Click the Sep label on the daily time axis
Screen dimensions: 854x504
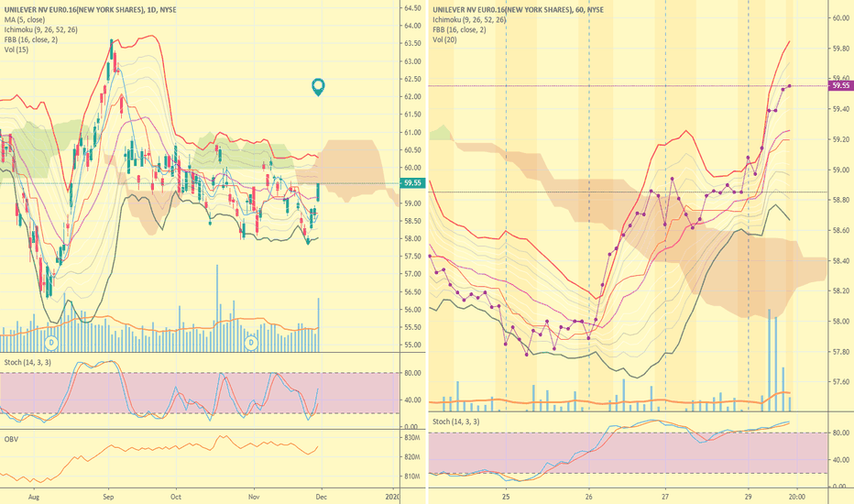pos(108,497)
